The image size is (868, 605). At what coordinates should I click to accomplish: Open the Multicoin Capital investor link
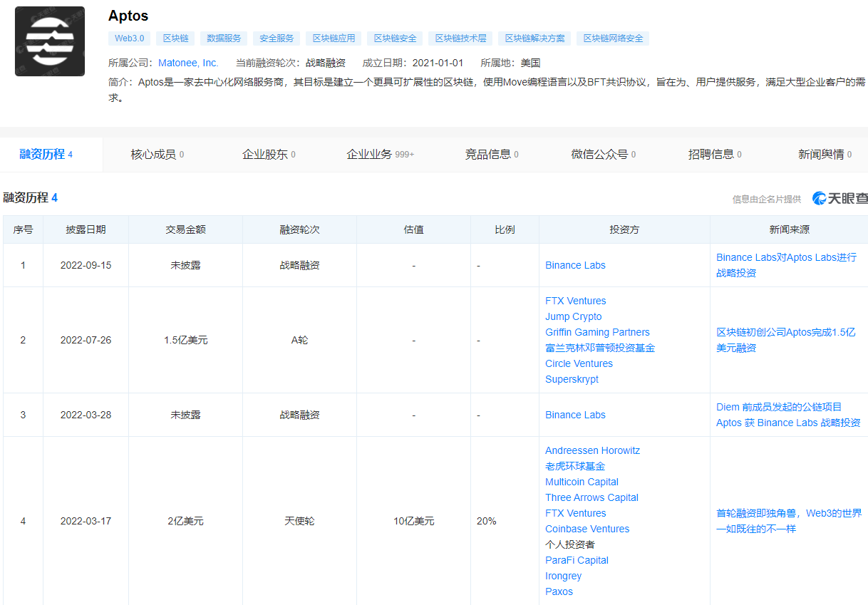click(582, 482)
